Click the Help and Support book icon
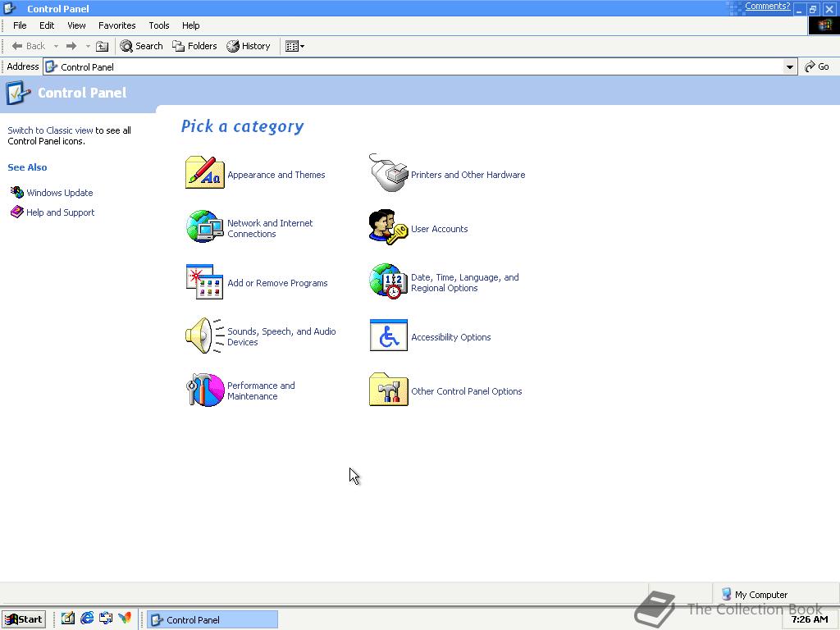The width and height of the screenshot is (840, 630). (17, 212)
